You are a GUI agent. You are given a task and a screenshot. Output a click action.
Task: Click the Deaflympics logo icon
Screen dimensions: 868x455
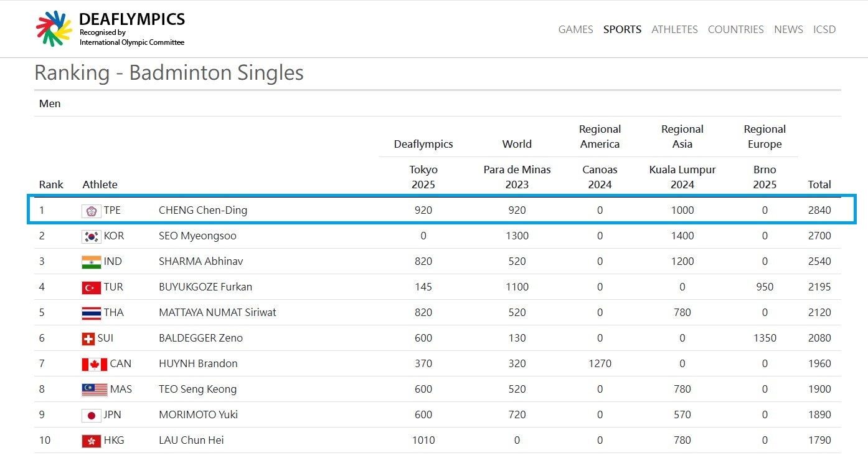[x=54, y=29]
